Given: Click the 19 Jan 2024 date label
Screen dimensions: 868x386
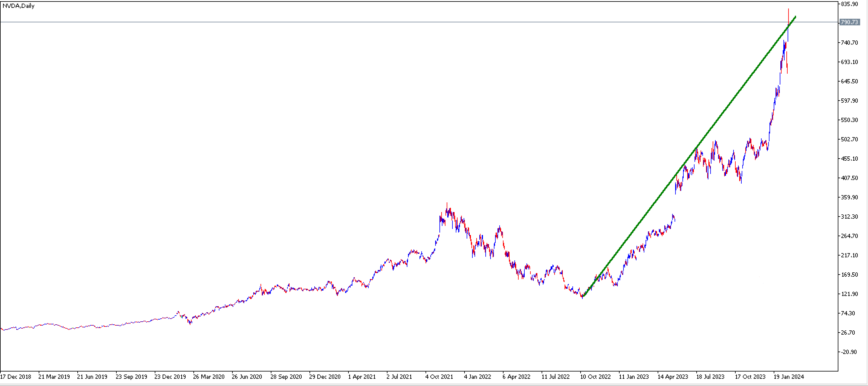Looking at the screenshot, I should point(789,377).
